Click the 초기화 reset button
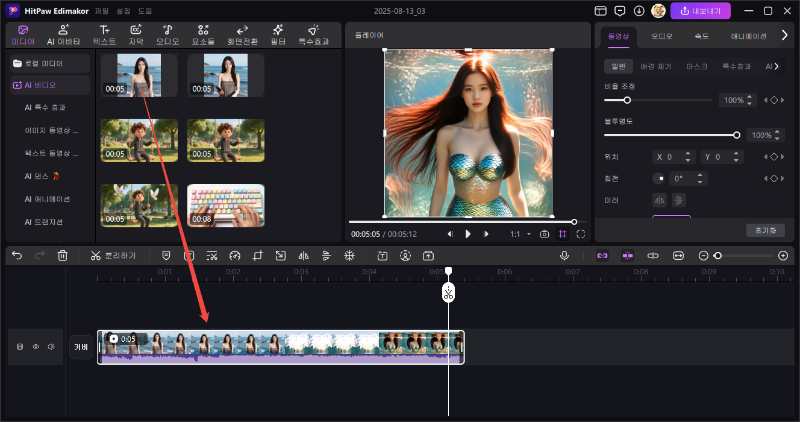The width and height of the screenshot is (800, 422). tap(764, 230)
